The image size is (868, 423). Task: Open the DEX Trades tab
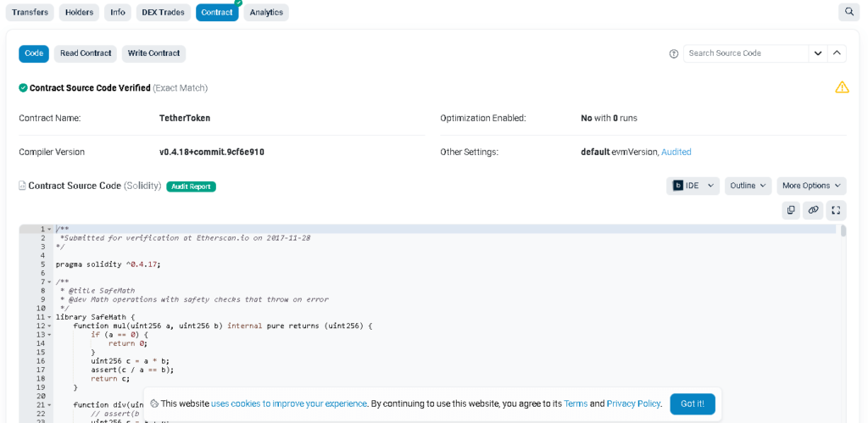click(164, 12)
